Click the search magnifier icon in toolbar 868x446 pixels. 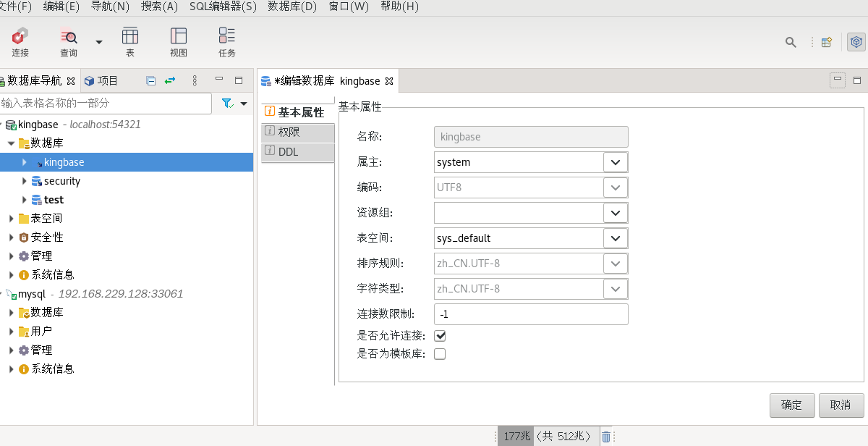click(x=791, y=42)
